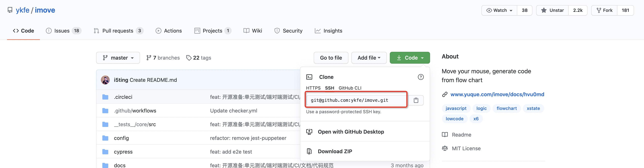
Task: Fork the imove repository
Action: (x=604, y=10)
